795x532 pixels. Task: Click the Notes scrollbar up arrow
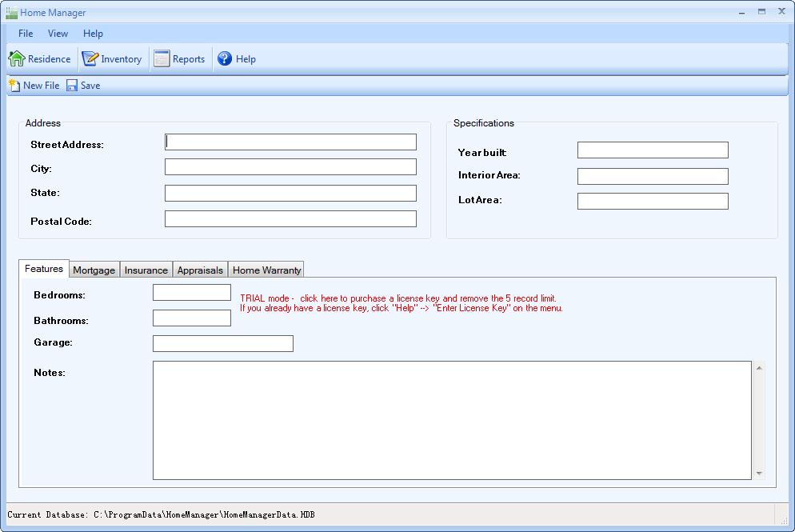pyautogui.click(x=759, y=368)
